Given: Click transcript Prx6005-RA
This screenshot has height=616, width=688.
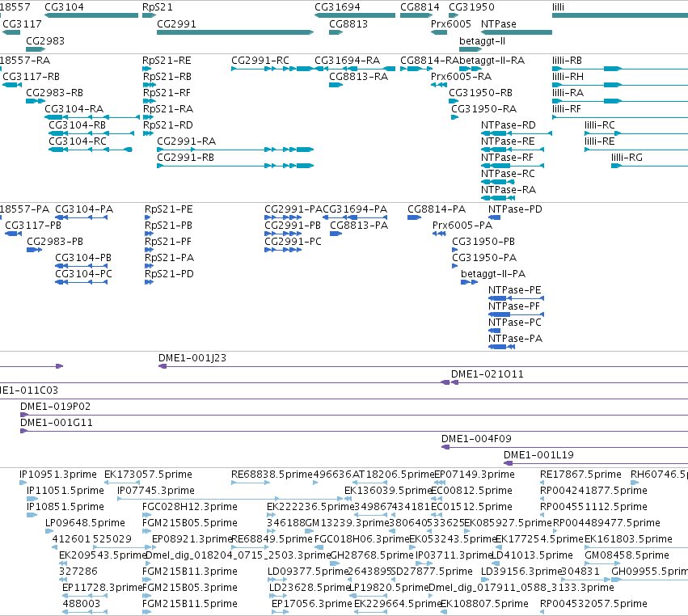Looking at the screenshot, I should click(439, 85).
